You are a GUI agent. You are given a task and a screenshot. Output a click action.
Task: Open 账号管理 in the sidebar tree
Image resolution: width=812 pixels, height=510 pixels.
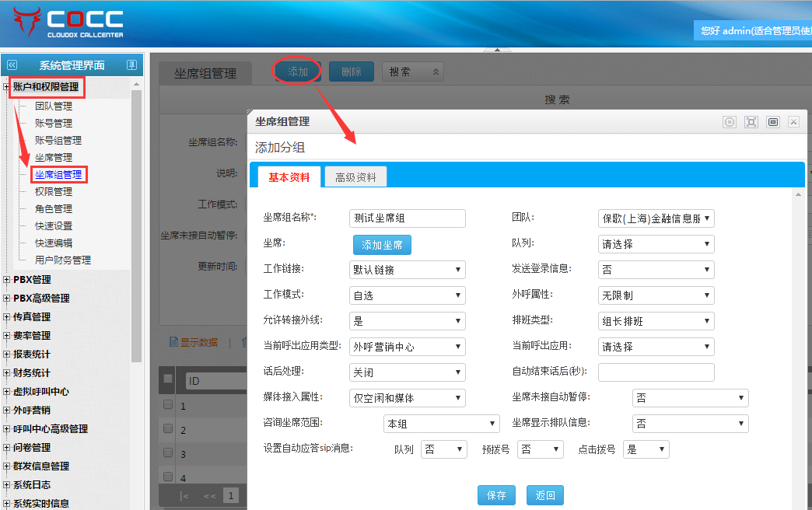pos(54,124)
